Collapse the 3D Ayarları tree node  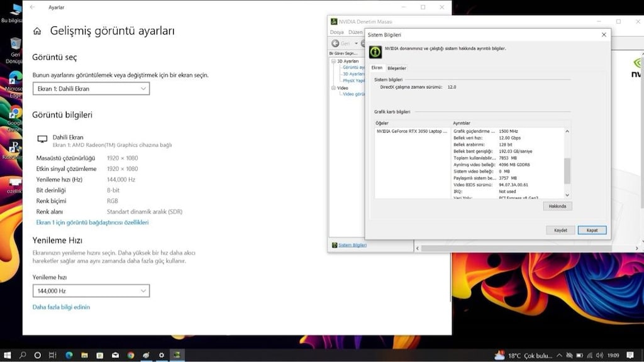(x=333, y=61)
